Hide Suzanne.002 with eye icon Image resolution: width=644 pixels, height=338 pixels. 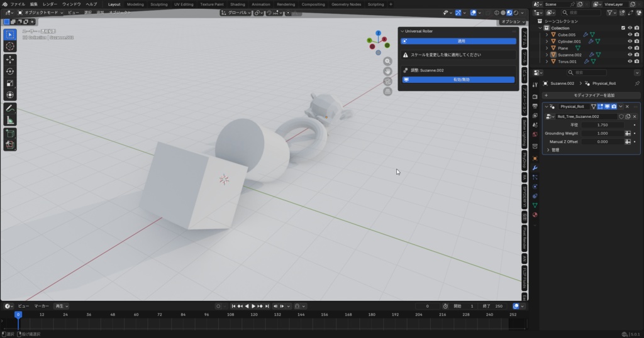tap(630, 55)
